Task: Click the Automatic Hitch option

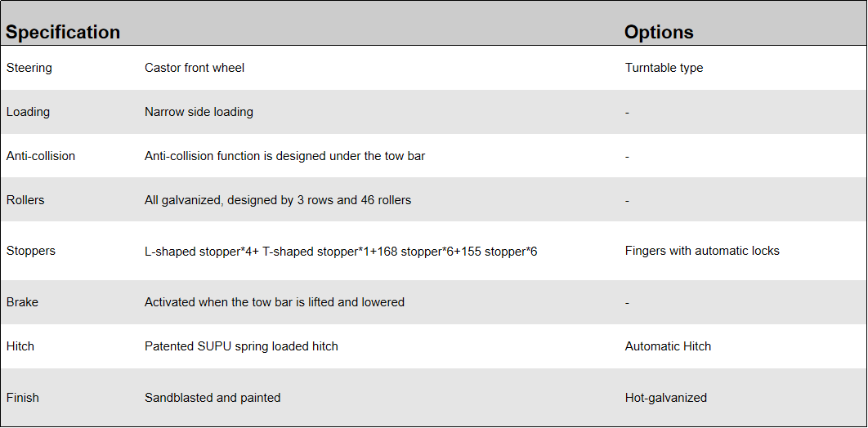Action: [x=668, y=346]
